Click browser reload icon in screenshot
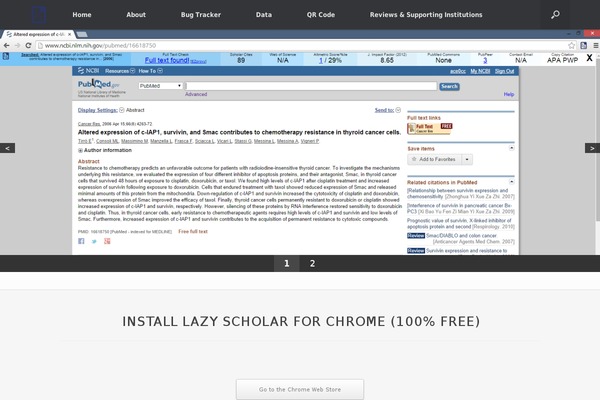This screenshot has height=400, width=600. click(28, 45)
